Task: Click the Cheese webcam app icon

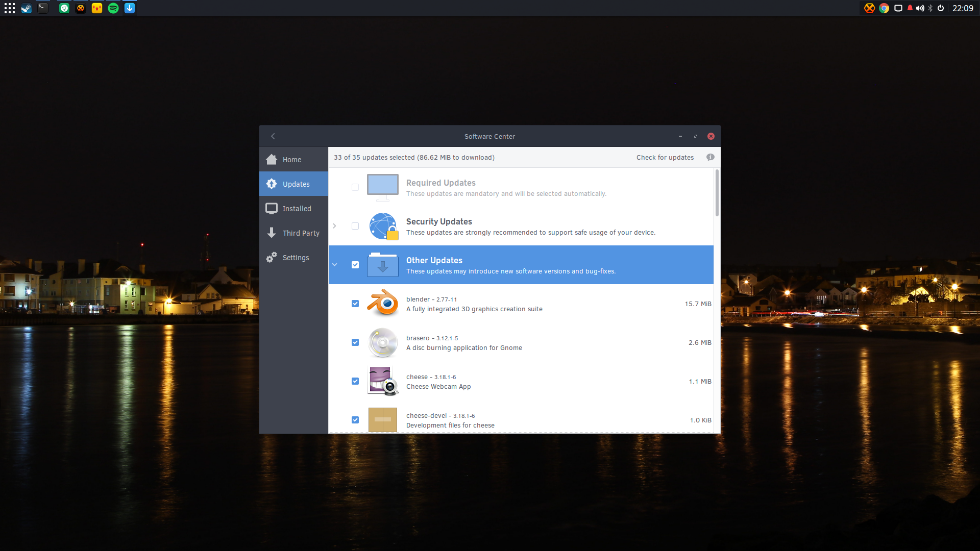Action: click(x=383, y=381)
